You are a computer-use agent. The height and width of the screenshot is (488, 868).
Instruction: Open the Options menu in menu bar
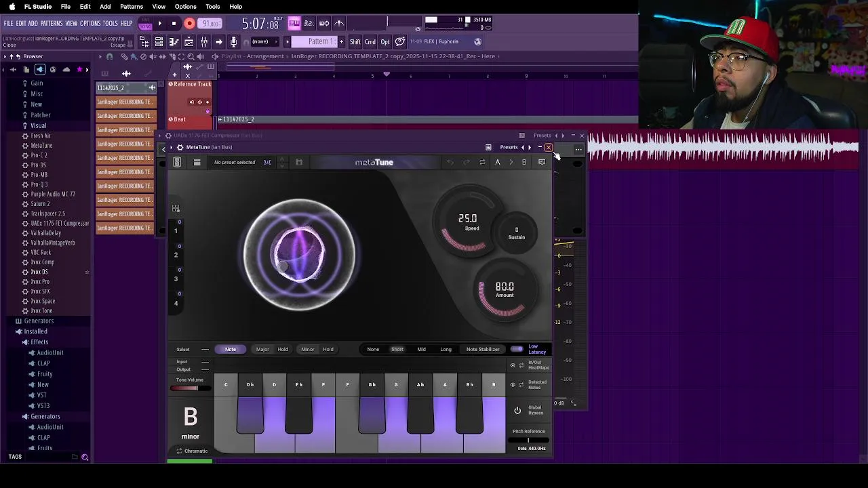(185, 7)
